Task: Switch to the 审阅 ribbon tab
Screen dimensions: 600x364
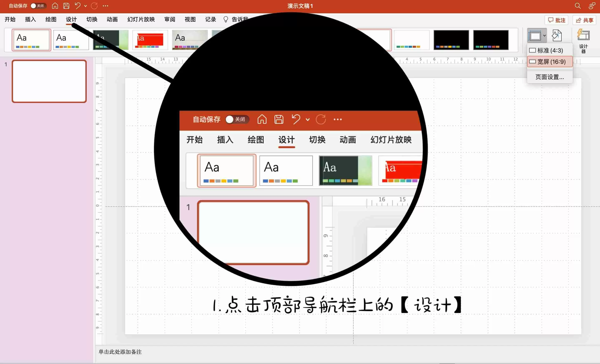Action: pyautogui.click(x=170, y=19)
